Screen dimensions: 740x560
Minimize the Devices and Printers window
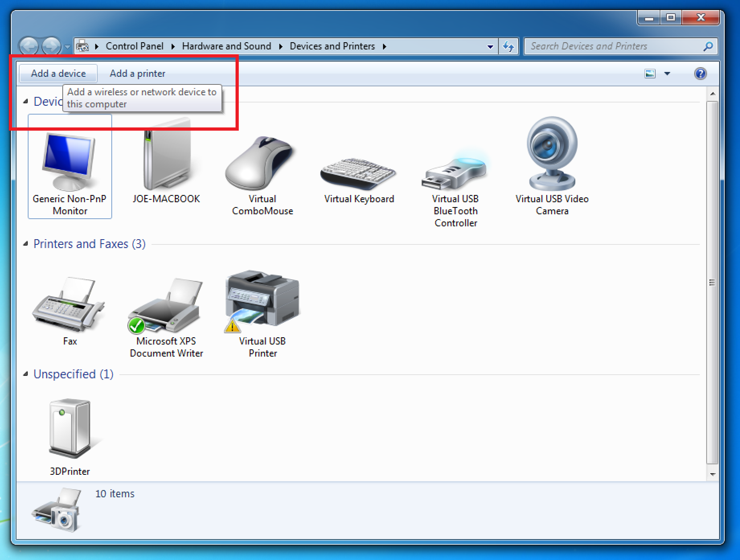649,18
